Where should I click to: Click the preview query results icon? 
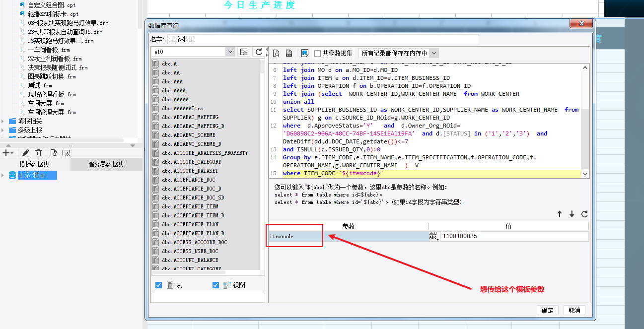coord(276,53)
